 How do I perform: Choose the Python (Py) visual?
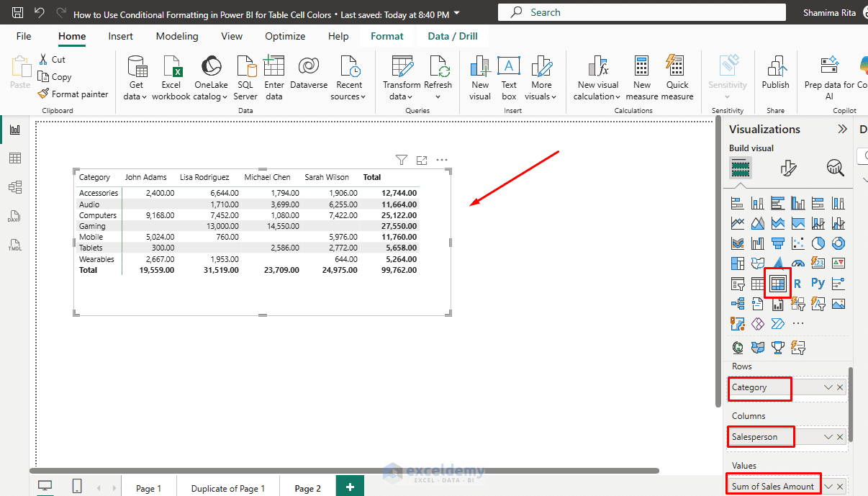(818, 284)
